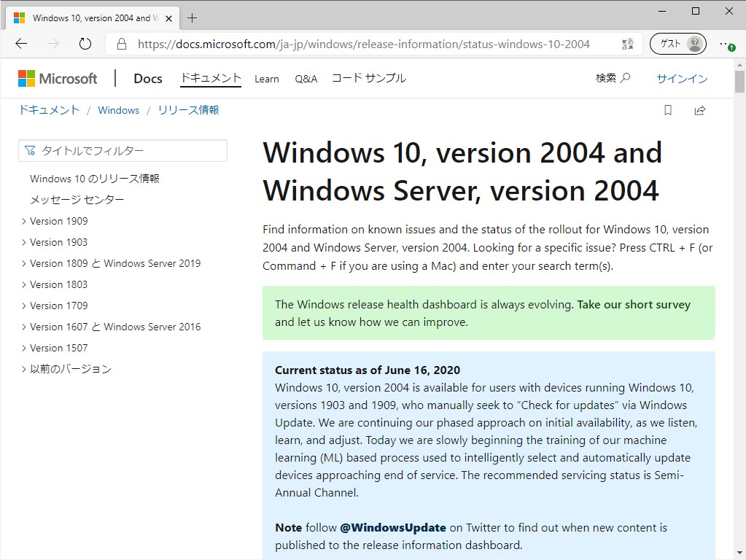The height and width of the screenshot is (560, 746).
Task: Click the ゲスト profile button
Action: point(678,44)
